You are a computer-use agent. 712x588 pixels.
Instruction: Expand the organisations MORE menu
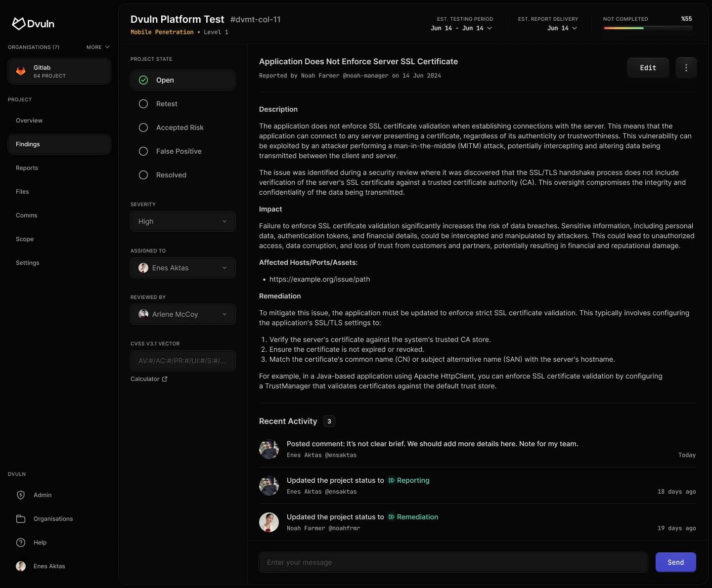coord(98,47)
